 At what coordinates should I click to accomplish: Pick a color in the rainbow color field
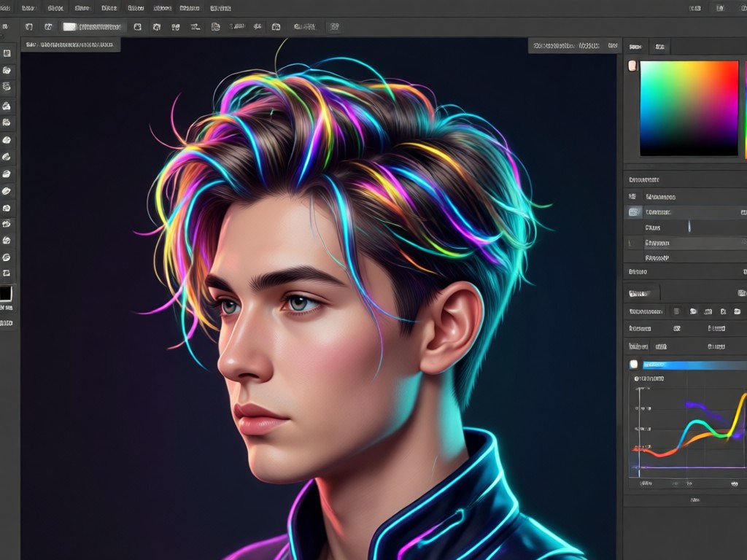coord(689,108)
